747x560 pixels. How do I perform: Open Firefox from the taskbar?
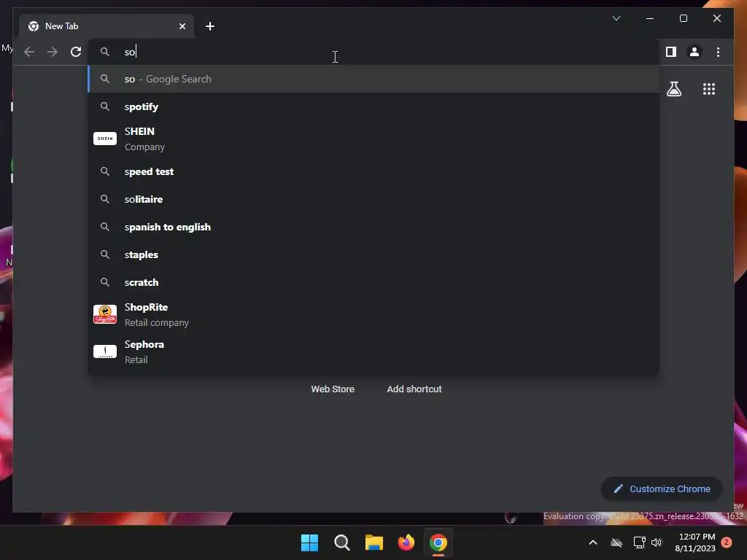406,542
